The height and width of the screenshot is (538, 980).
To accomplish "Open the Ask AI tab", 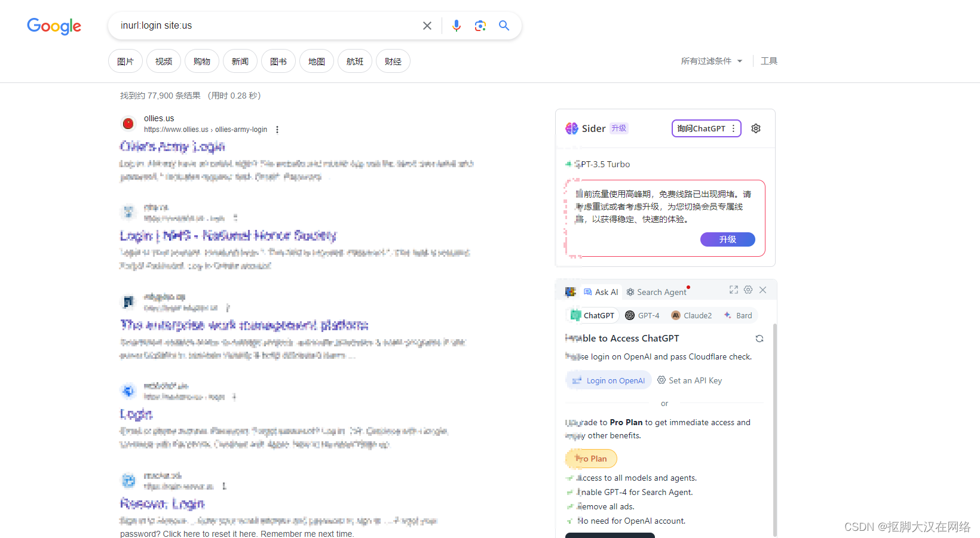I will [x=601, y=292].
